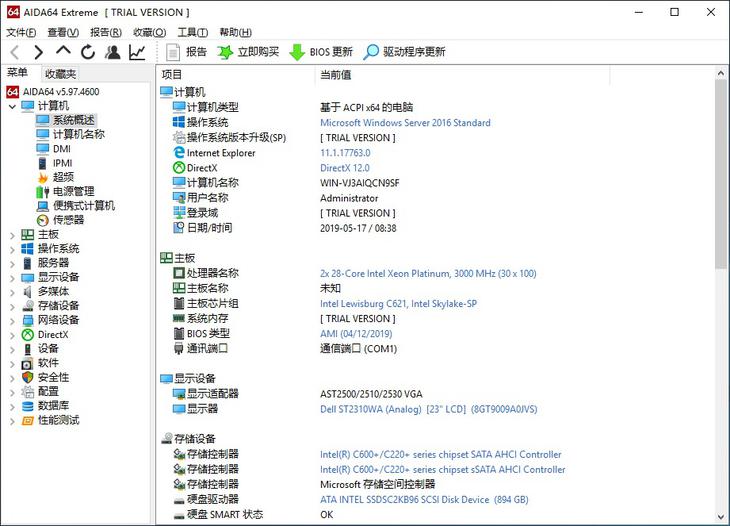The width and height of the screenshot is (730, 526).
Task: Expand the 主板 tree node
Action: [12, 236]
